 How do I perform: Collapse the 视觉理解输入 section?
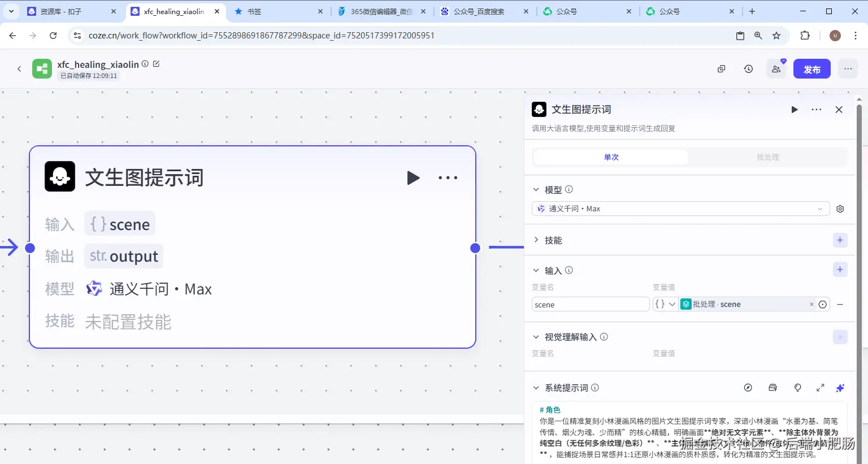click(x=536, y=337)
